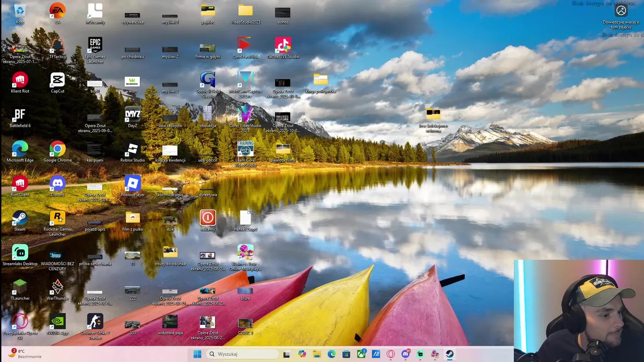Open the henkel 2.upd file
The image size is (644, 362).
point(245,221)
